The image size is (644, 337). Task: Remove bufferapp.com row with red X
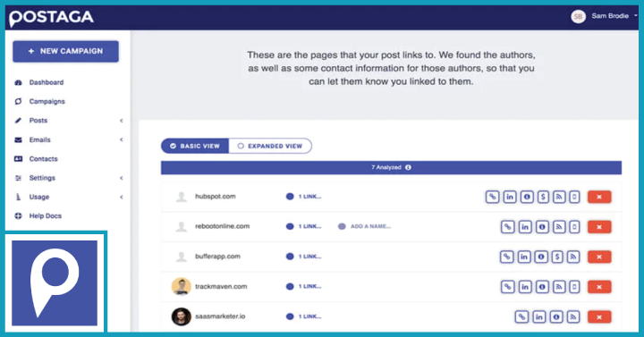(x=599, y=257)
